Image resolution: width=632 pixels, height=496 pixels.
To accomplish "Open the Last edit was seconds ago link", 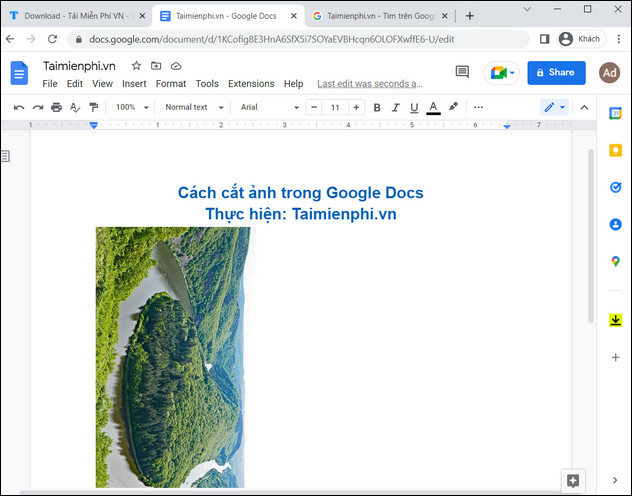I will click(370, 84).
